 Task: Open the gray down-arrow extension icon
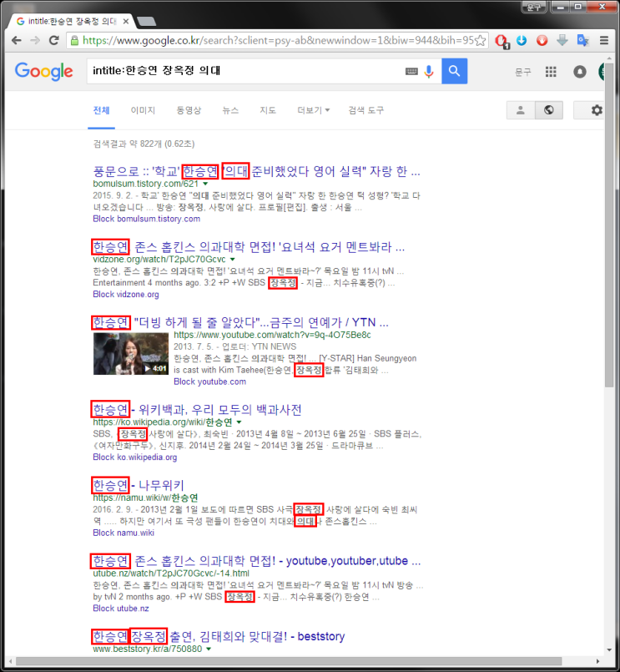pyautogui.click(x=562, y=40)
